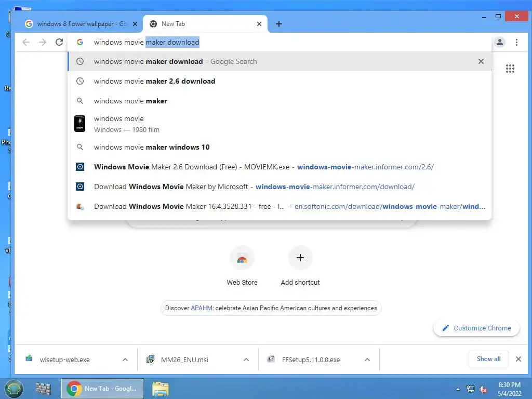The height and width of the screenshot is (399, 532).
Task: Remove the windows movie maker download suggestion
Action: tap(481, 61)
